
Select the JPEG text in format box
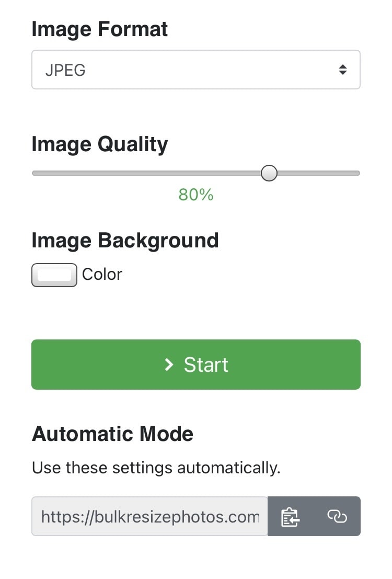click(x=65, y=70)
